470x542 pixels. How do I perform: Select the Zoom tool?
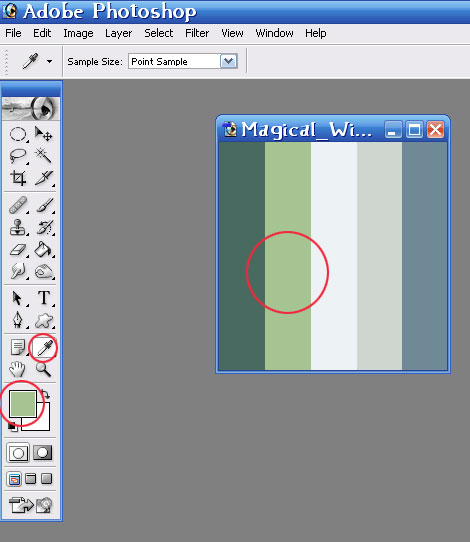coord(44,369)
